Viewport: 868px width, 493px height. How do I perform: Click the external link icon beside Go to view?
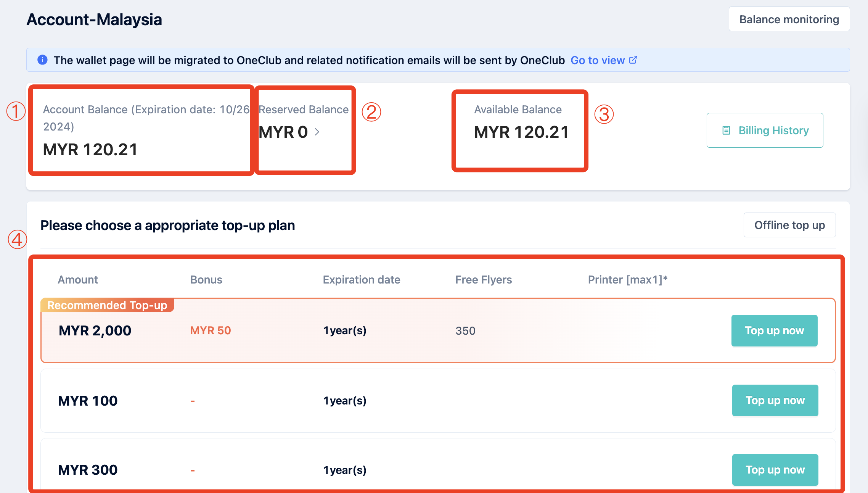[x=633, y=60]
